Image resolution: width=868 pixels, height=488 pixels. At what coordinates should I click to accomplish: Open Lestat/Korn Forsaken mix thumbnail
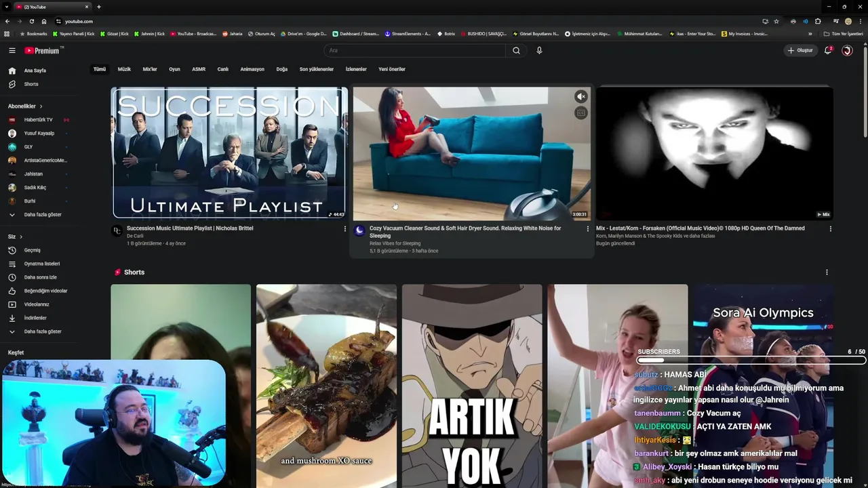click(x=715, y=152)
